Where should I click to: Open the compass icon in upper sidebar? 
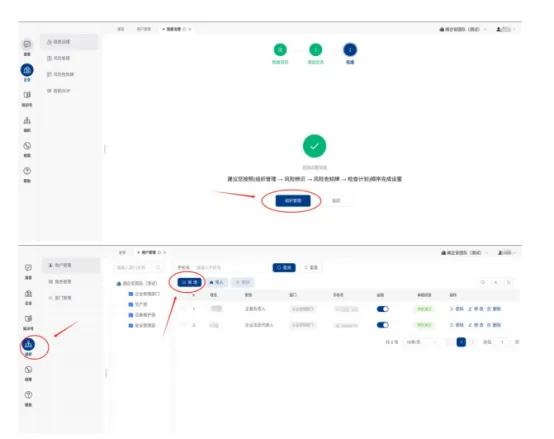click(x=27, y=146)
